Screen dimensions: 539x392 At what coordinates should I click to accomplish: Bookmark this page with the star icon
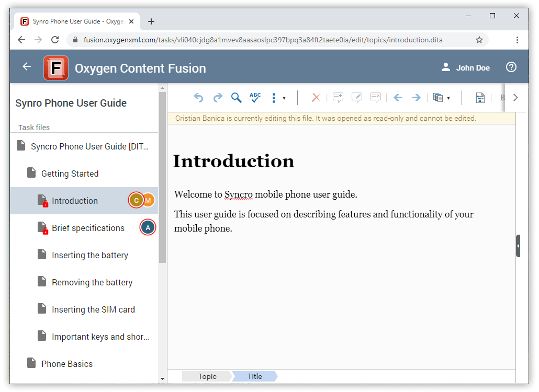click(479, 40)
